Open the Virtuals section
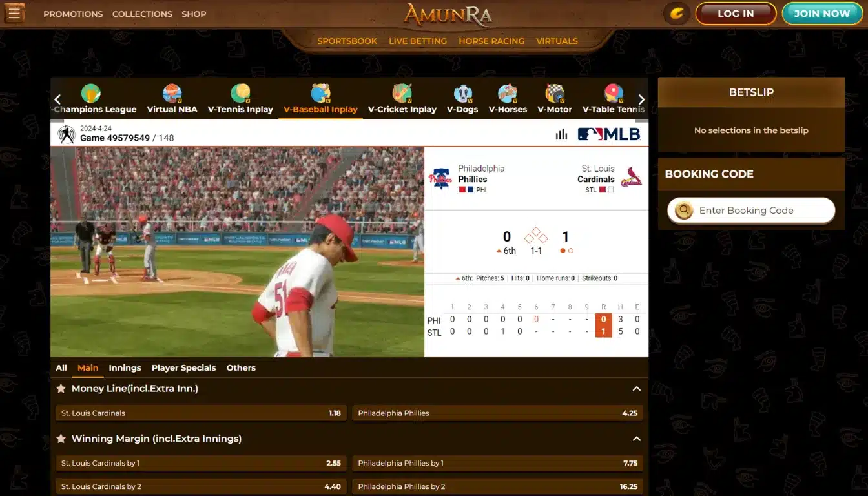The height and width of the screenshot is (496, 868). click(557, 41)
